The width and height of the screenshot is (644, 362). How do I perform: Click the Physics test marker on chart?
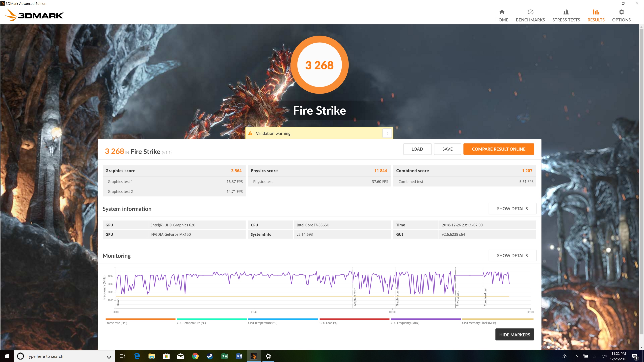coord(458,298)
